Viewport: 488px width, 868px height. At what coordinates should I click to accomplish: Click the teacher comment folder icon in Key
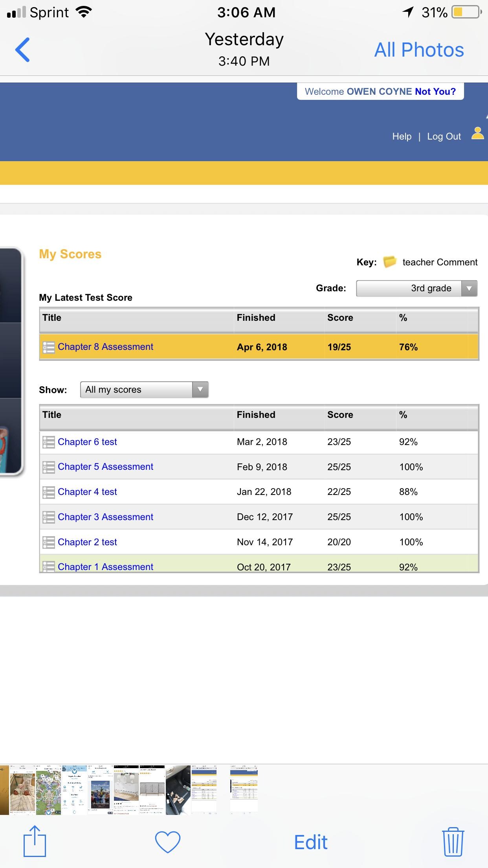coord(389,261)
